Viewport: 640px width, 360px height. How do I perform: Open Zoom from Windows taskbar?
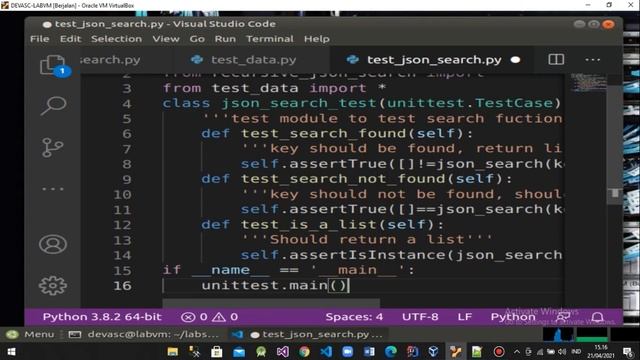(x=347, y=351)
